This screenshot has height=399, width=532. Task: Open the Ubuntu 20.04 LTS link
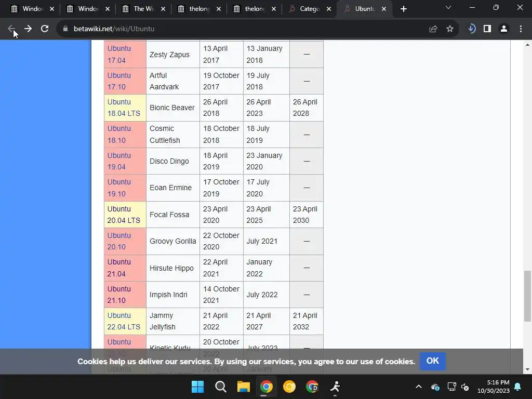[124, 215]
